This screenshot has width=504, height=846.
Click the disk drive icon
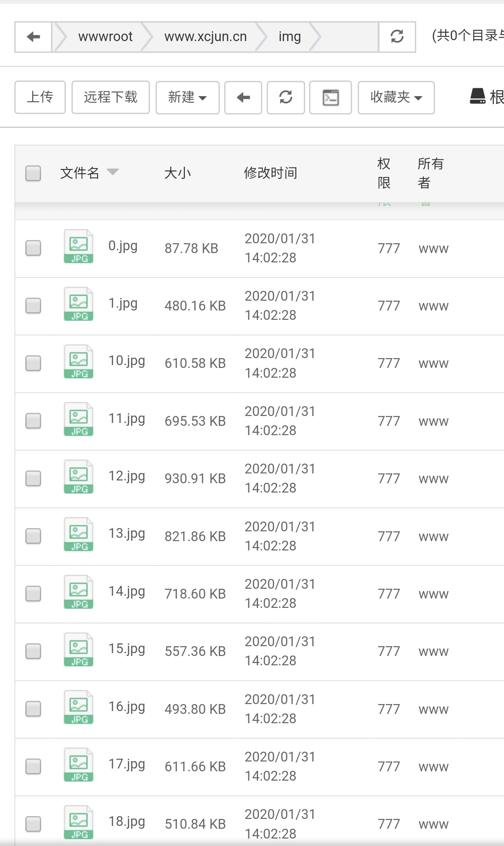pos(477,96)
